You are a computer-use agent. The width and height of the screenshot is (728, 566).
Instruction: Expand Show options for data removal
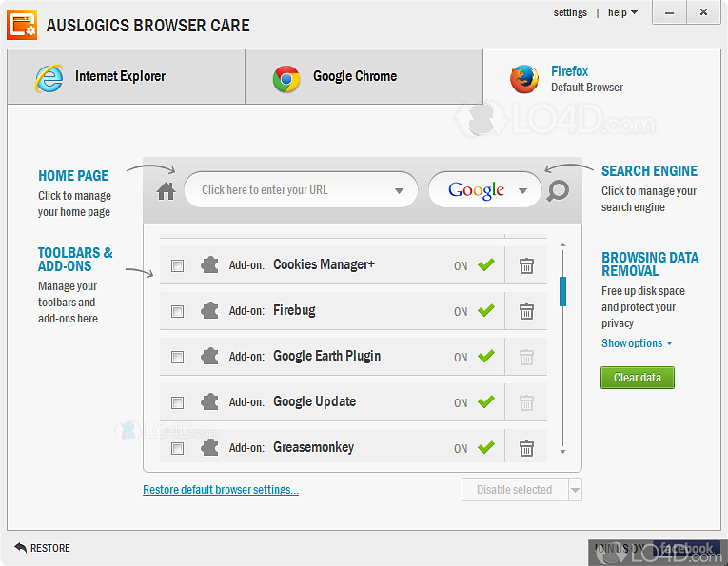click(637, 343)
